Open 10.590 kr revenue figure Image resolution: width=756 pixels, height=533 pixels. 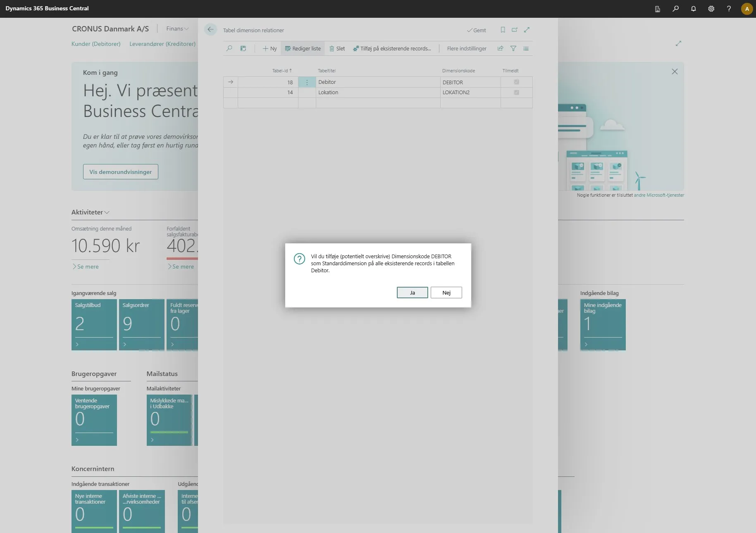[106, 246]
